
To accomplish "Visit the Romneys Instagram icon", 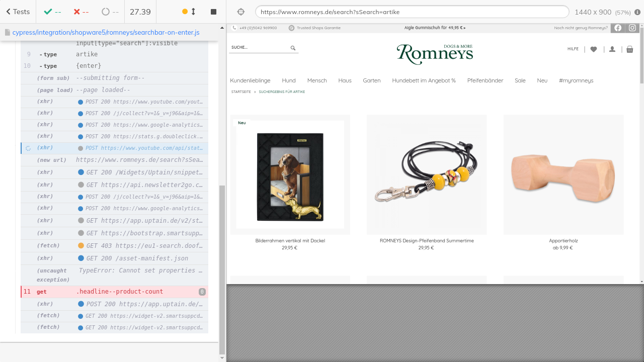I will pyautogui.click(x=632, y=28).
